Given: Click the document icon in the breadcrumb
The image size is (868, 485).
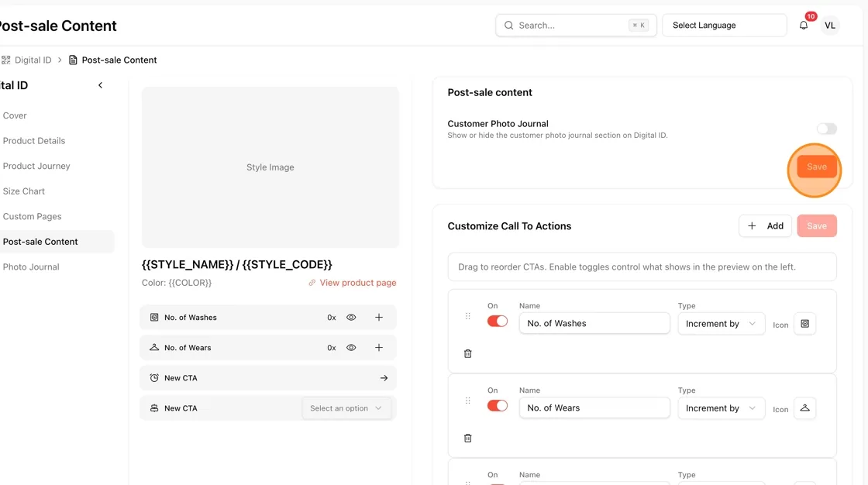Looking at the screenshot, I should coord(73,60).
